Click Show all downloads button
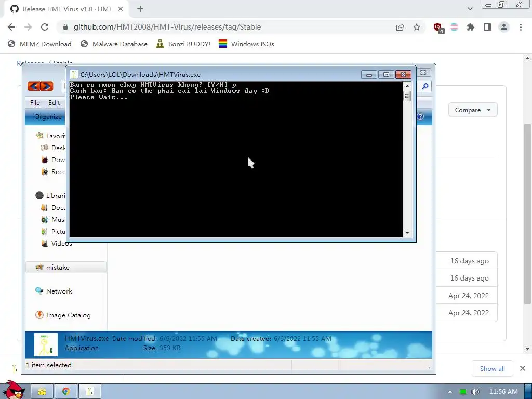 (493, 368)
